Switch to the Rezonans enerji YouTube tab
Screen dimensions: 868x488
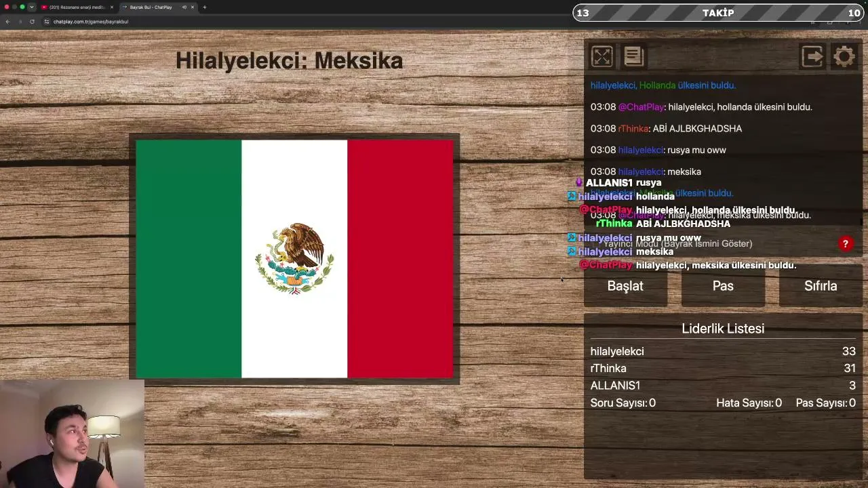coord(77,7)
